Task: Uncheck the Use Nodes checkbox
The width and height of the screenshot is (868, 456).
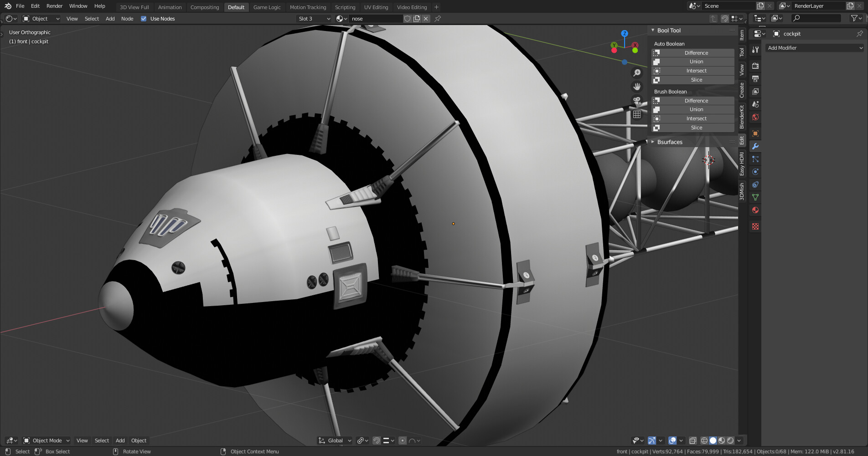Action: tap(144, 19)
